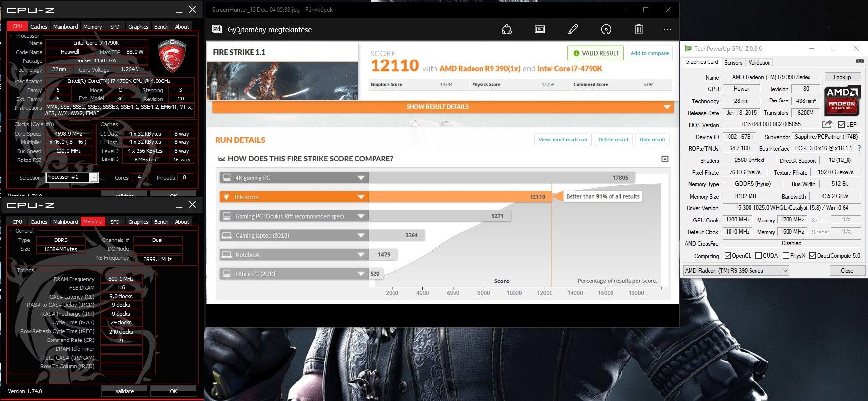
Task: Click the Intel Core i7-4790K link
Action: [570, 69]
